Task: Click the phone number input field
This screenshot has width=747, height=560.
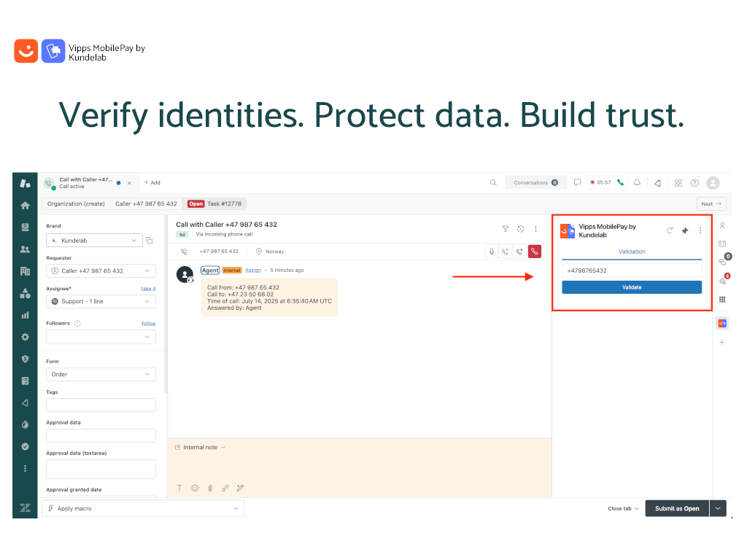Action: [632, 270]
